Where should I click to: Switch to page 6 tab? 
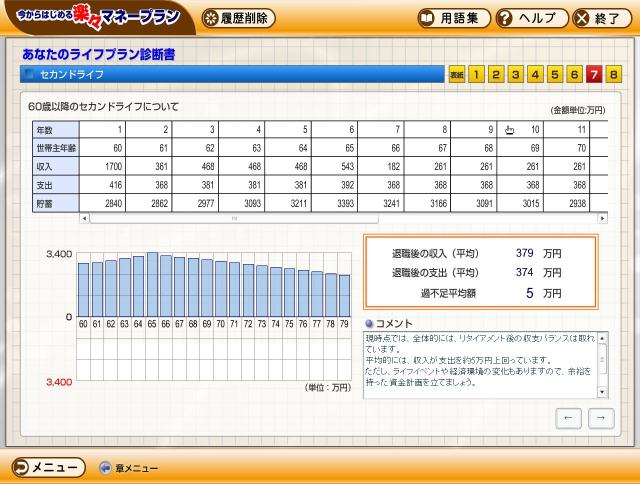(x=574, y=74)
